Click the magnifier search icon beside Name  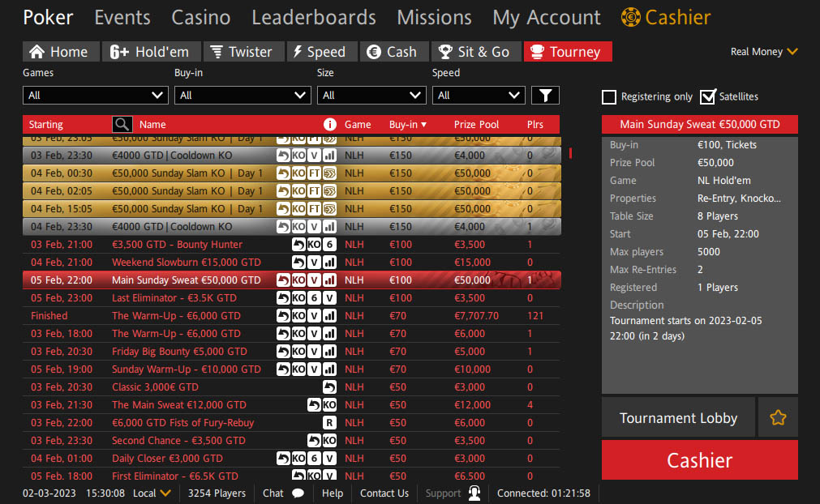122,124
